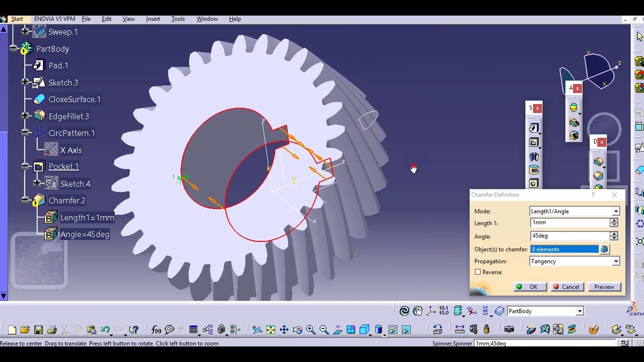The width and height of the screenshot is (644, 362).
Task: Open the PartBody combo box dropdown
Action: click(580, 311)
